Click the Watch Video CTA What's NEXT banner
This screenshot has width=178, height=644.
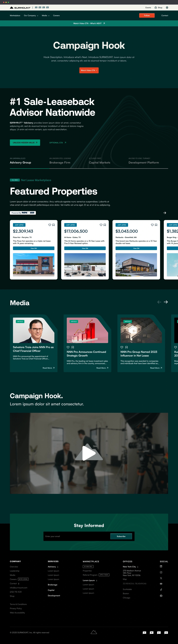pos(89,23)
